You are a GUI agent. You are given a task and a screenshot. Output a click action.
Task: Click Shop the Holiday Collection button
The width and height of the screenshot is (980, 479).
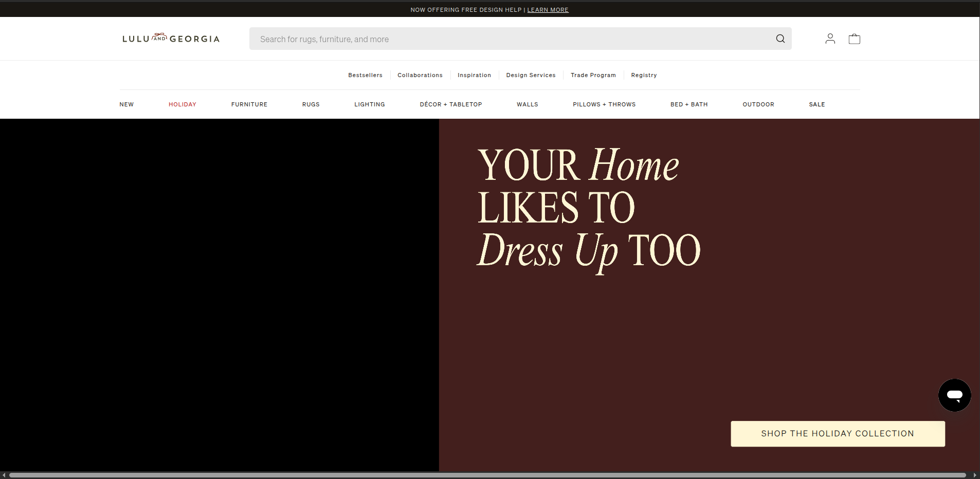837,434
